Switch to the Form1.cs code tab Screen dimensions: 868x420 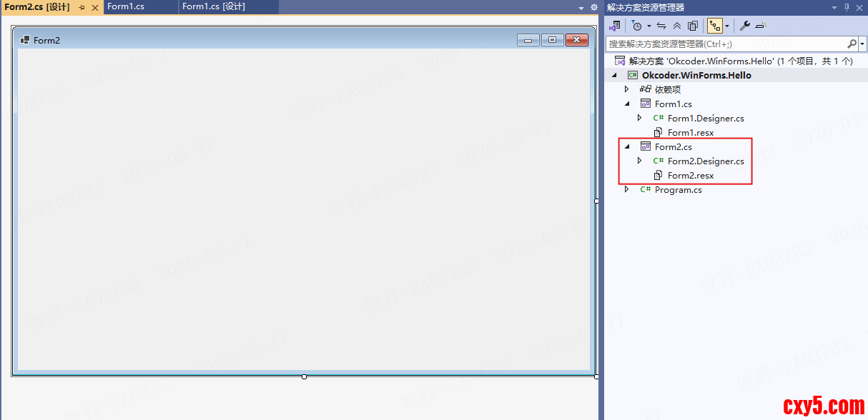(x=126, y=6)
